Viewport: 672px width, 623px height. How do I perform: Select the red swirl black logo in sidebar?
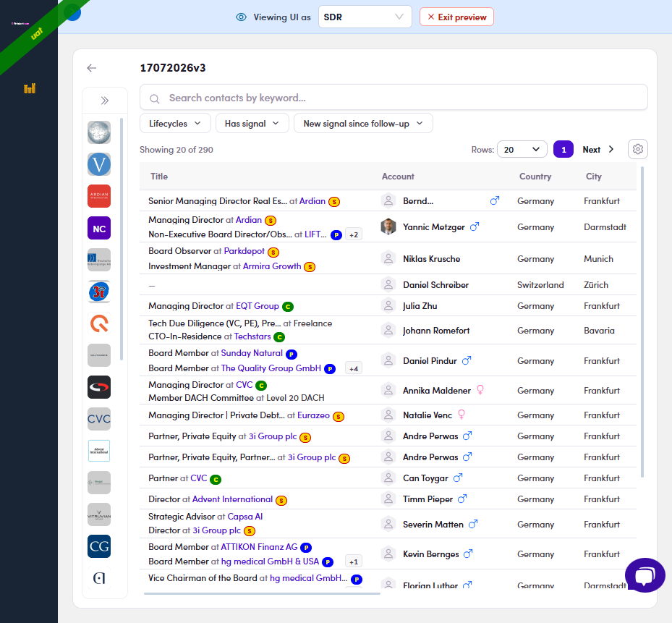coord(99,387)
